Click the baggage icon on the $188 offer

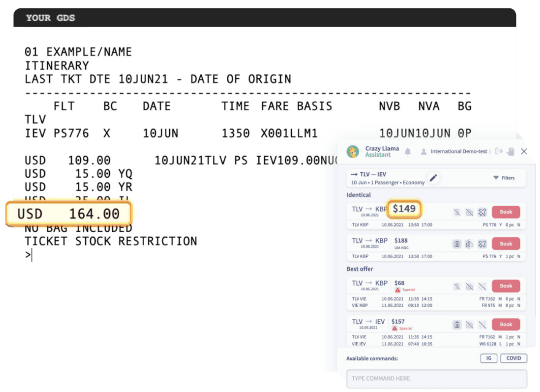coord(457,244)
